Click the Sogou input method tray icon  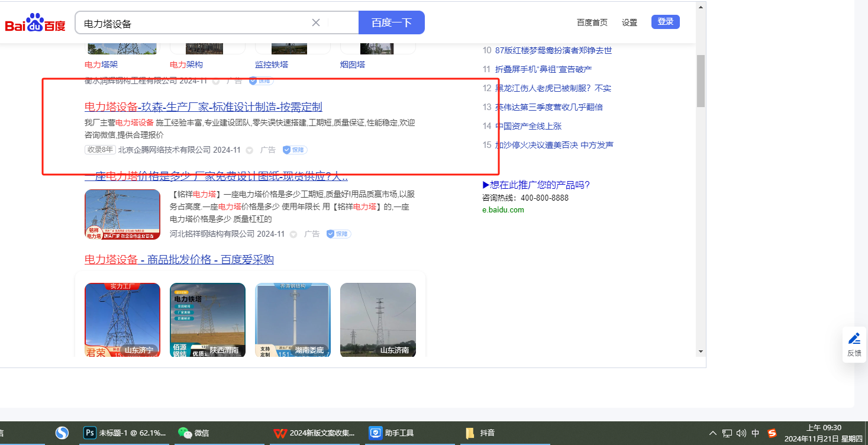tap(772, 433)
